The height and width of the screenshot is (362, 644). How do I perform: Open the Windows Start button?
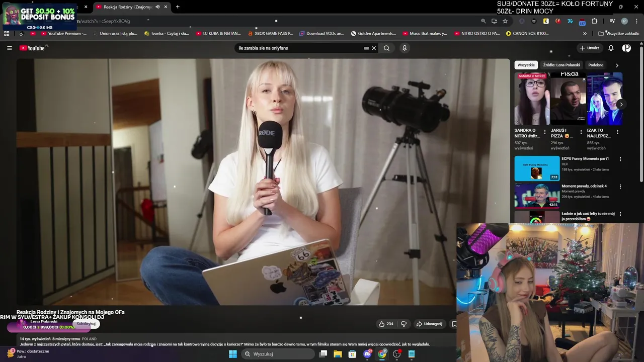(232, 354)
